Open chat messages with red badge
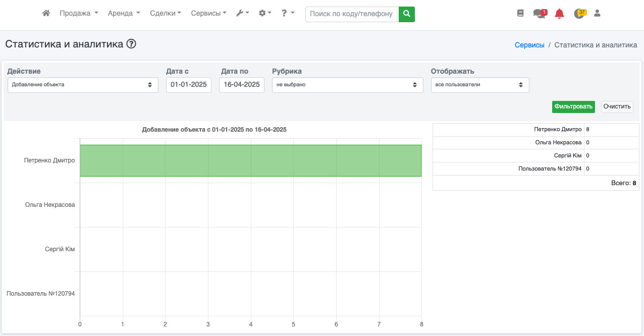Screen dimensions: 644x336 pyautogui.click(x=540, y=14)
